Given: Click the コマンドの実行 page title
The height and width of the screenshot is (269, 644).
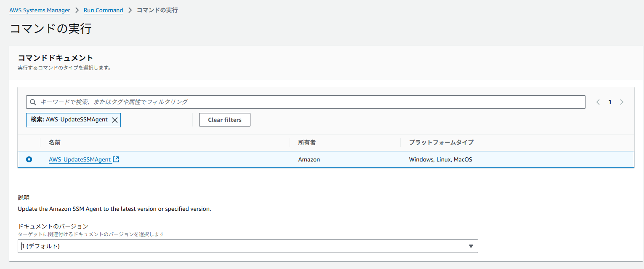Looking at the screenshot, I should (51, 29).
